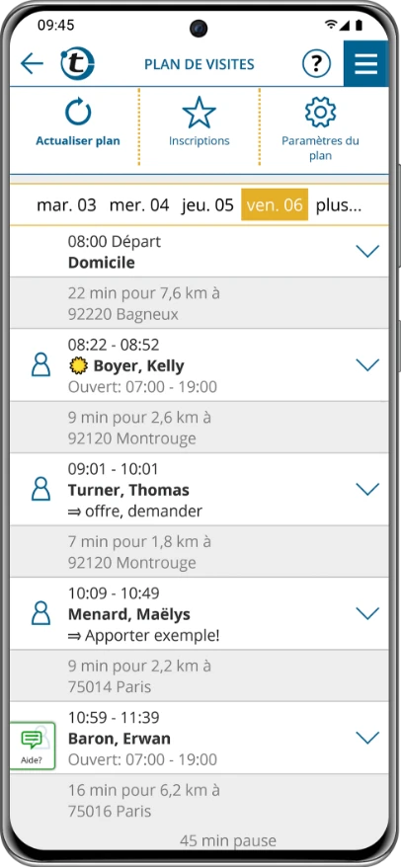Open Paramètres du plan gear icon
Screen dimensions: 401x868
pos(320,113)
